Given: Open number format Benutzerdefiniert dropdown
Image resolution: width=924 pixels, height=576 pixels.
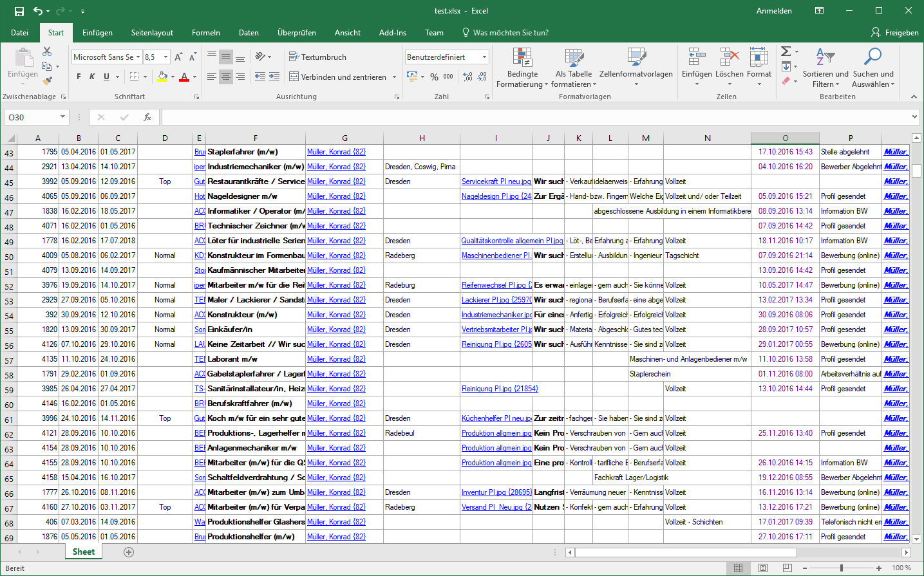Looking at the screenshot, I should pyautogui.click(x=484, y=57).
